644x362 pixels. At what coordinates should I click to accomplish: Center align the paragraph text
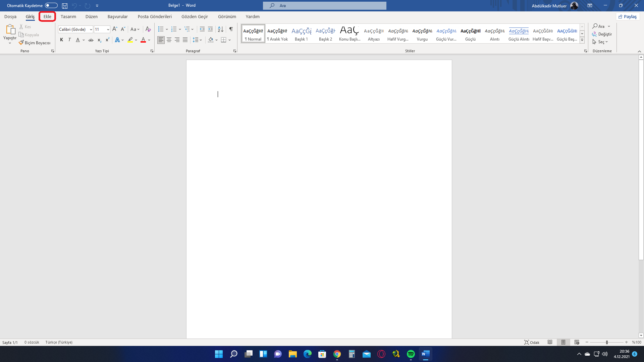pyautogui.click(x=169, y=40)
